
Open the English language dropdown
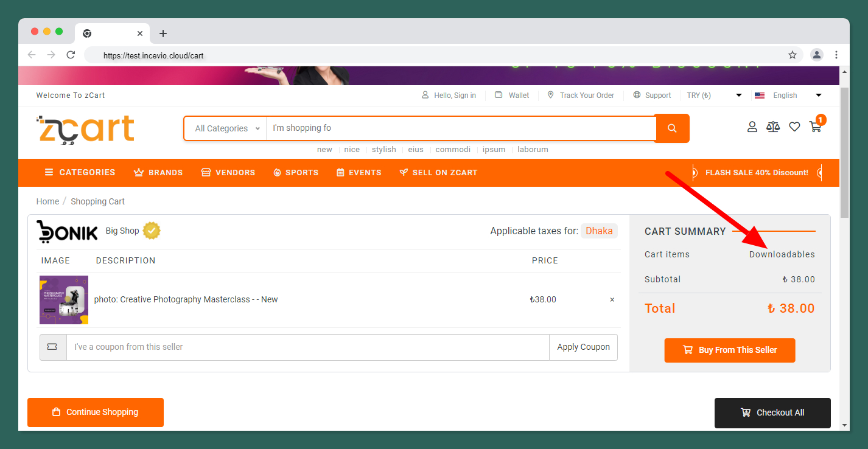pos(788,96)
